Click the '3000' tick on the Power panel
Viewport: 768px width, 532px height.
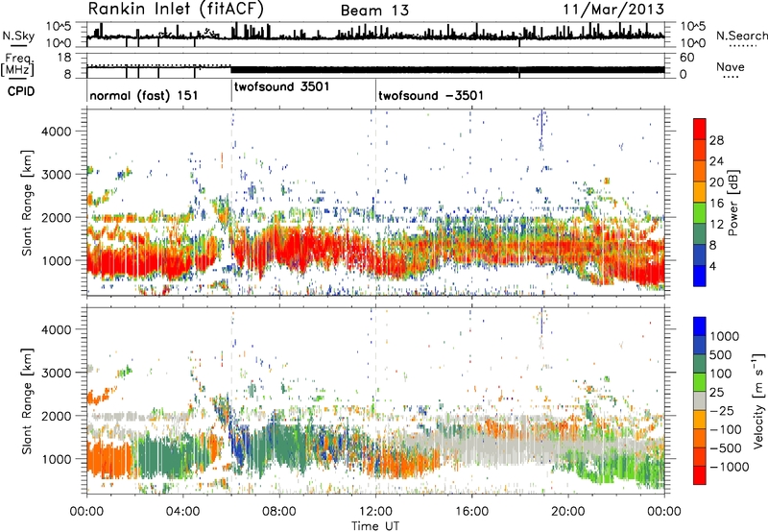[57, 175]
